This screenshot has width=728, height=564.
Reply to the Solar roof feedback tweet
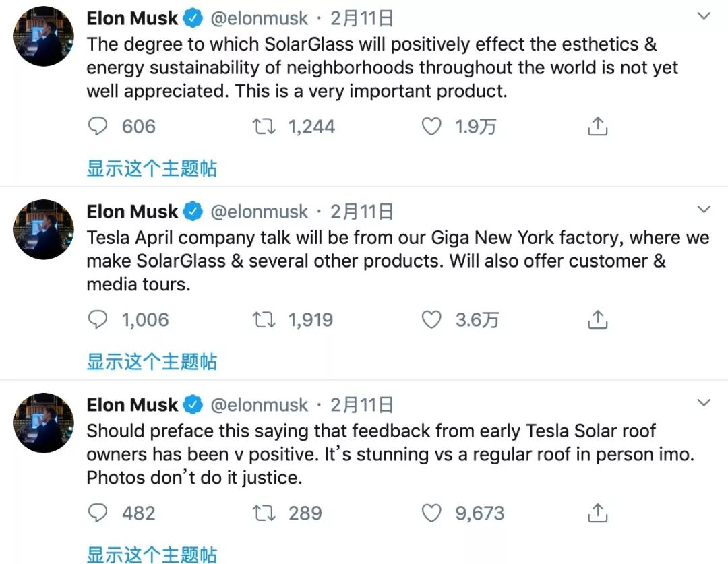(98, 513)
